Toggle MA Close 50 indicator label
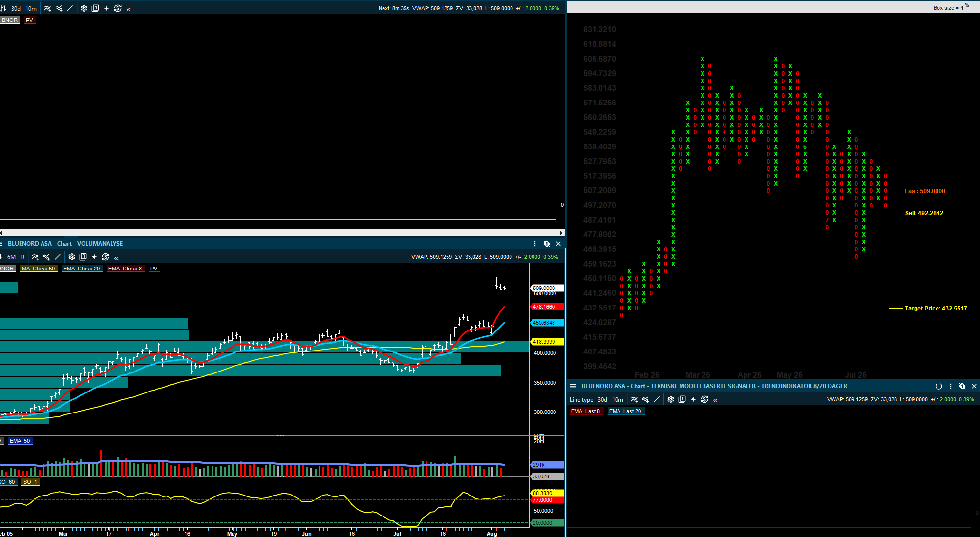Screen dimensions: 980x537 coord(39,268)
